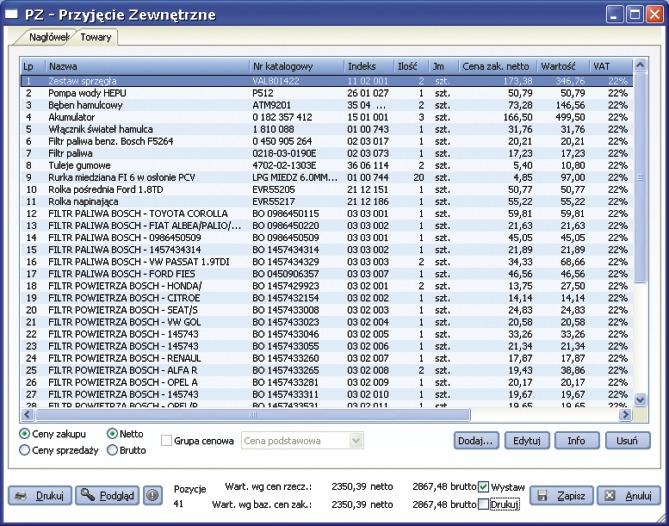Select the Rolka napinająca row
This screenshot has width=669, height=526.
(326, 201)
